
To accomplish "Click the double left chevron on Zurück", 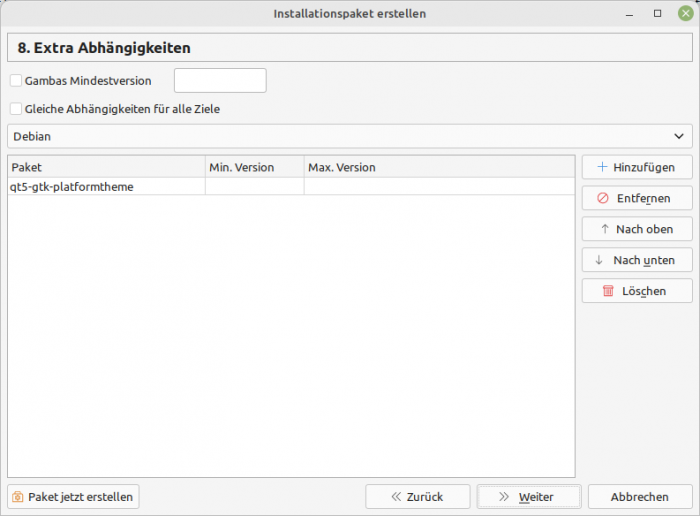I will pyautogui.click(x=397, y=497).
